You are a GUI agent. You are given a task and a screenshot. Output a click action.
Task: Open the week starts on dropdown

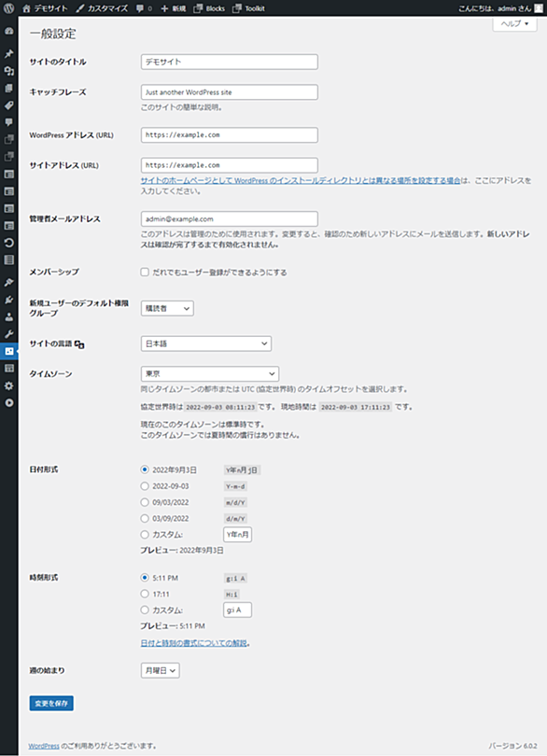tap(161, 670)
